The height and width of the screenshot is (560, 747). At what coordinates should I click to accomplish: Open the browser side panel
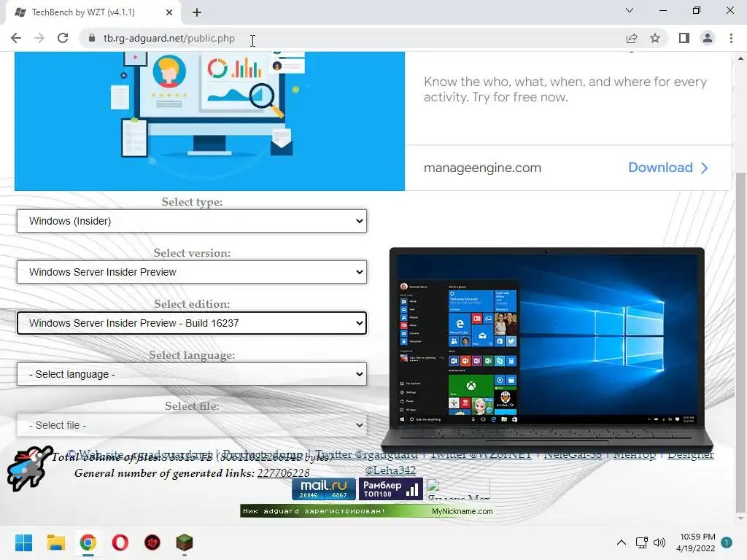coord(684,38)
